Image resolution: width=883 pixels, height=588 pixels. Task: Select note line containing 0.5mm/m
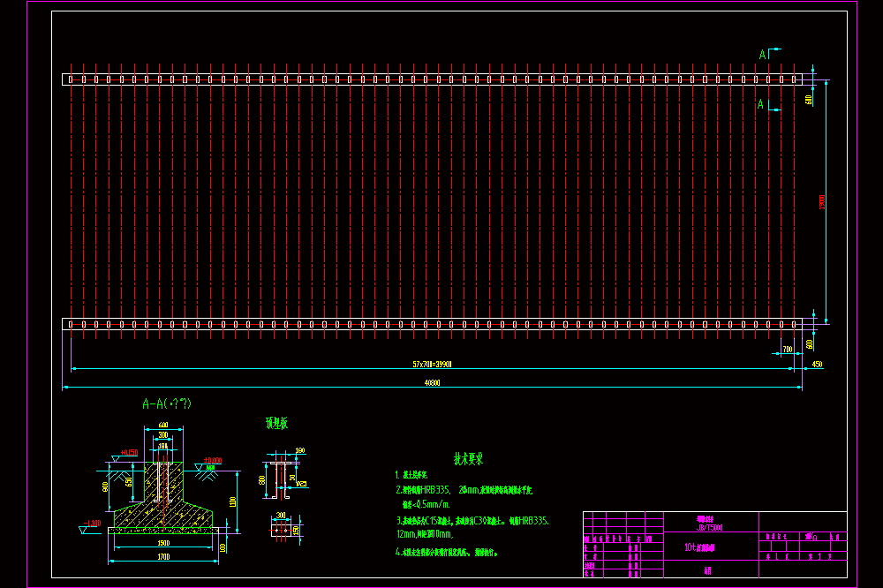coord(426,505)
